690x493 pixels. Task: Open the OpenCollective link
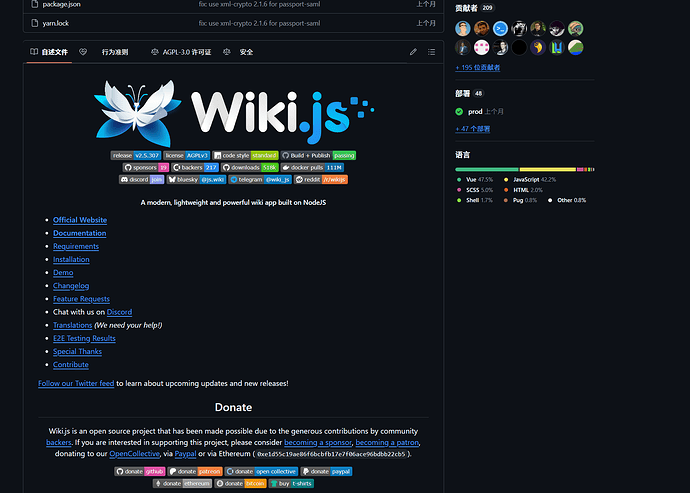click(x=135, y=454)
